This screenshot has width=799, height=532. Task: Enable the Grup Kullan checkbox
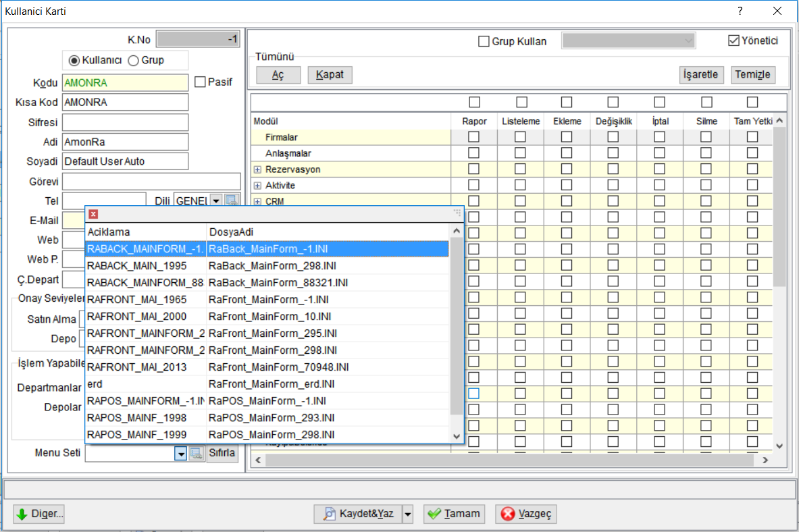click(484, 41)
